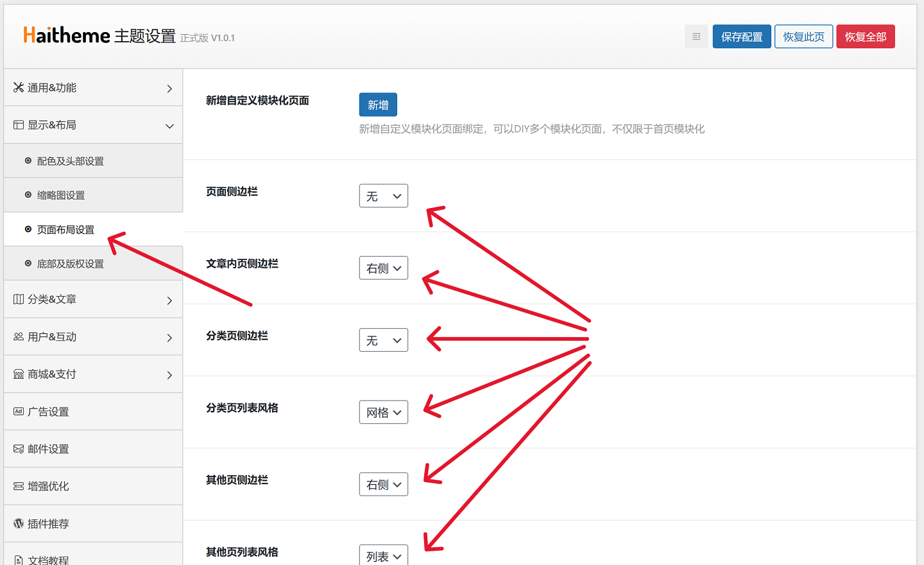924x565 pixels.
Task: Click bullet icon next to 底部及版权设置
Action: point(28,263)
